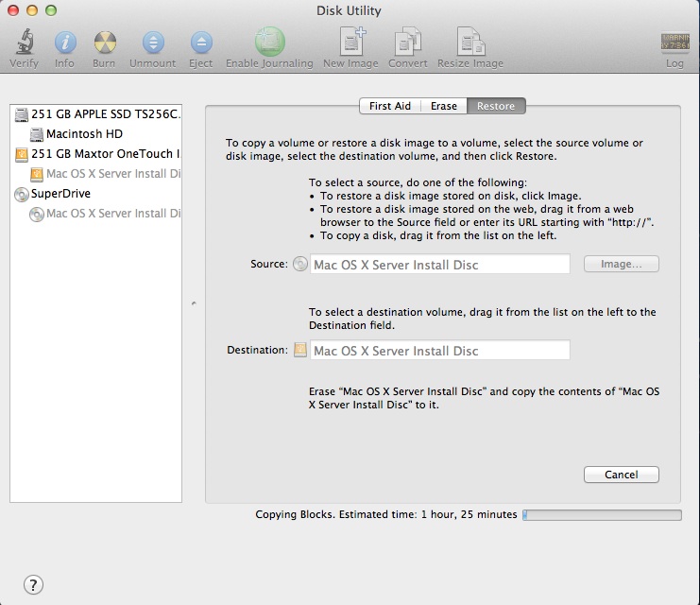Click the Source disc icon
Screen dimensions: 700x605
(300, 264)
